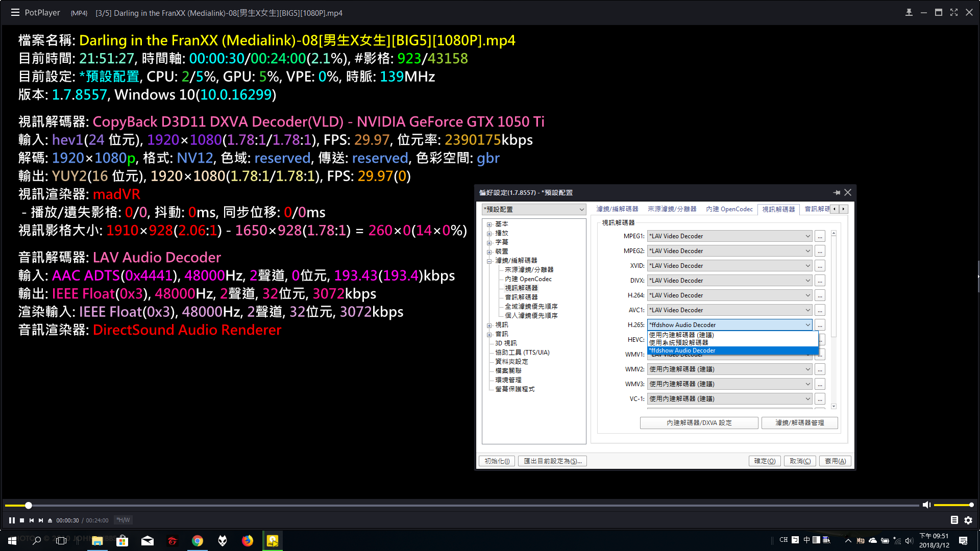Open MPEG1 decoder settings ellipsis button
This screenshot has height=551, width=980.
pyautogui.click(x=820, y=236)
